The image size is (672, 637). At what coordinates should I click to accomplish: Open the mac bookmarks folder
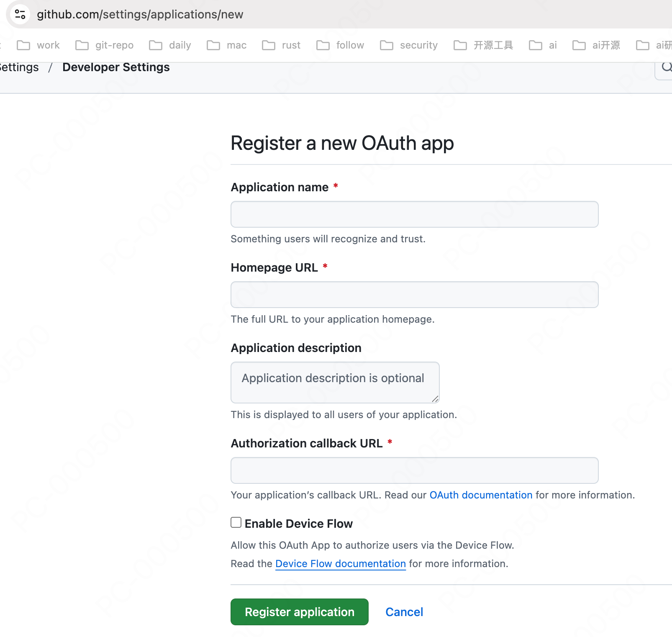(x=227, y=45)
